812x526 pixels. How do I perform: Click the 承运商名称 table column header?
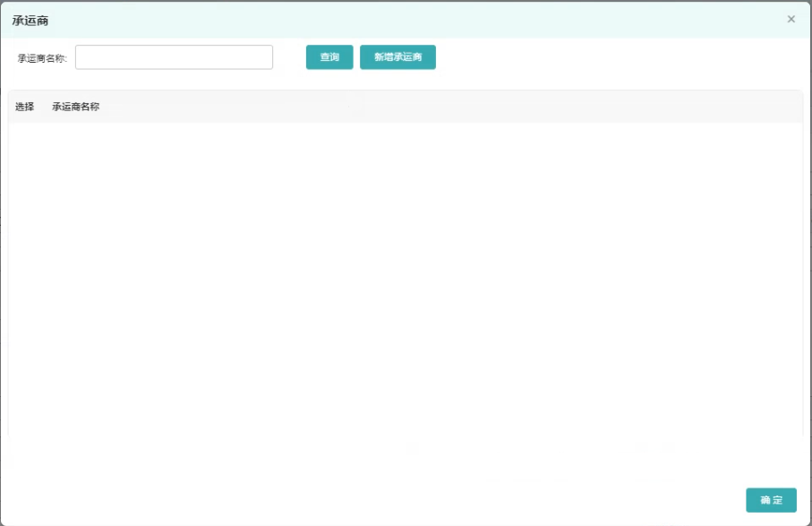click(75, 107)
